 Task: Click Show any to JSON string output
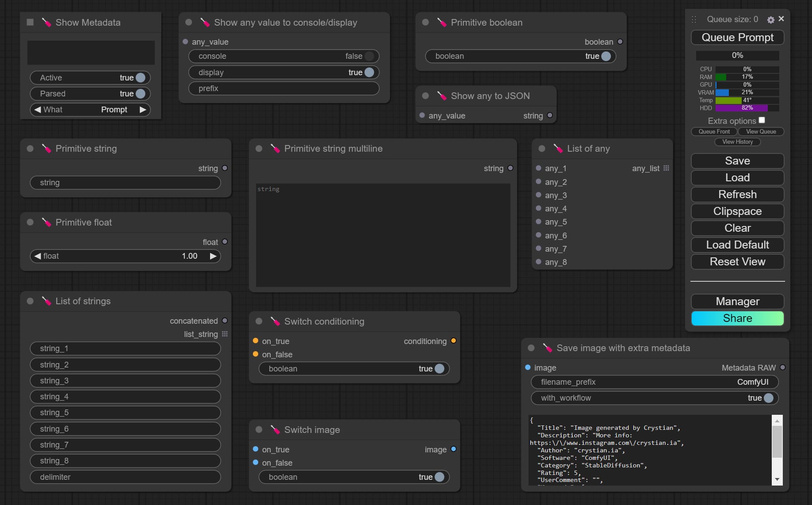click(x=550, y=115)
